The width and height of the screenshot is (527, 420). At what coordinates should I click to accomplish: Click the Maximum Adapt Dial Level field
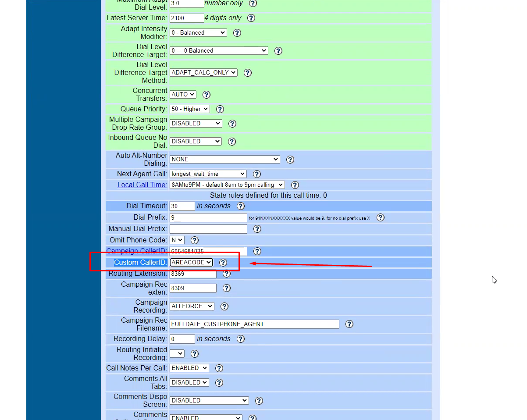(x=187, y=4)
